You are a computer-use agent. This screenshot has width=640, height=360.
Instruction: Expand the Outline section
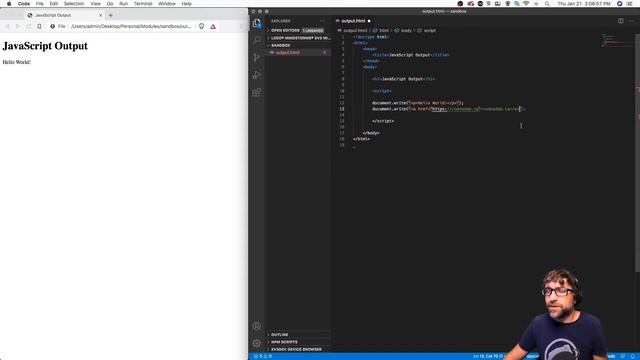[298, 335]
